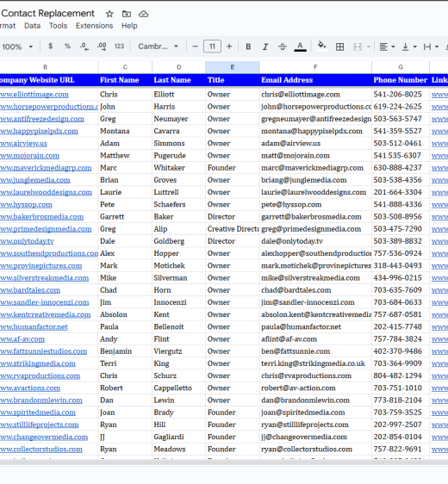448x484 pixels.
Task: Toggle bold formatting
Action: 248,47
